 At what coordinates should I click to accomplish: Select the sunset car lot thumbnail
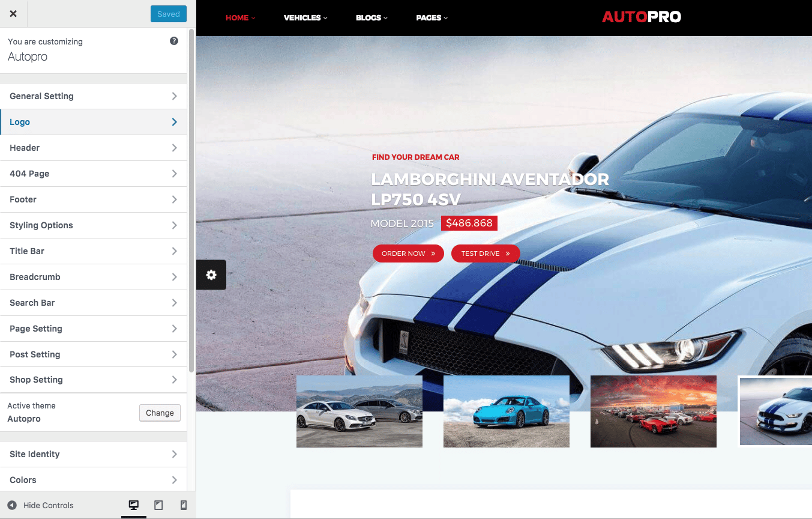coord(654,411)
